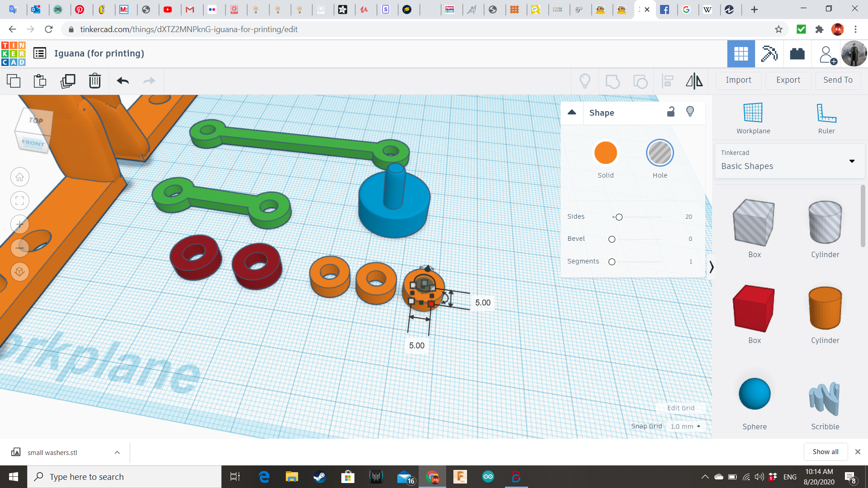Set shape to Solid orange
Image resolution: width=868 pixels, height=488 pixels.
[605, 153]
